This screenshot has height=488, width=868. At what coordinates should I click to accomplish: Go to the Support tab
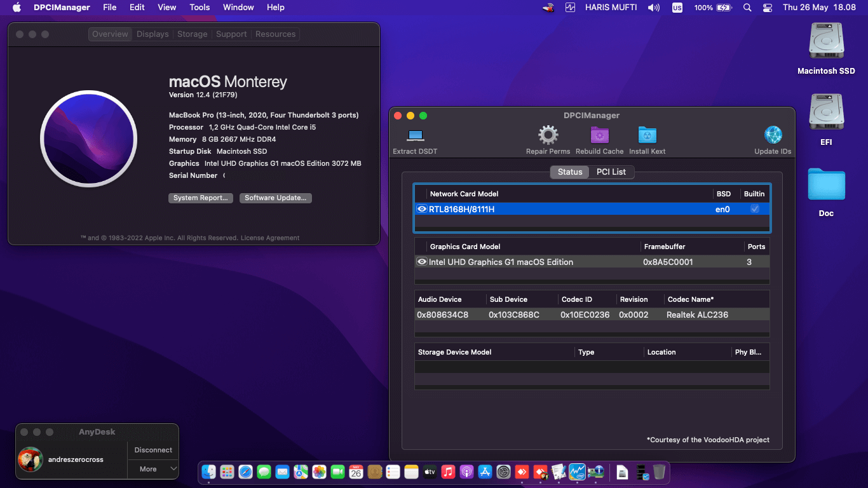coord(231,34)
